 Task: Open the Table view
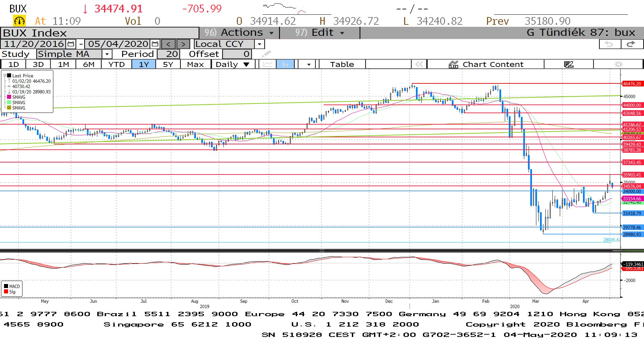pyautogui.click(x=342, y=64)
